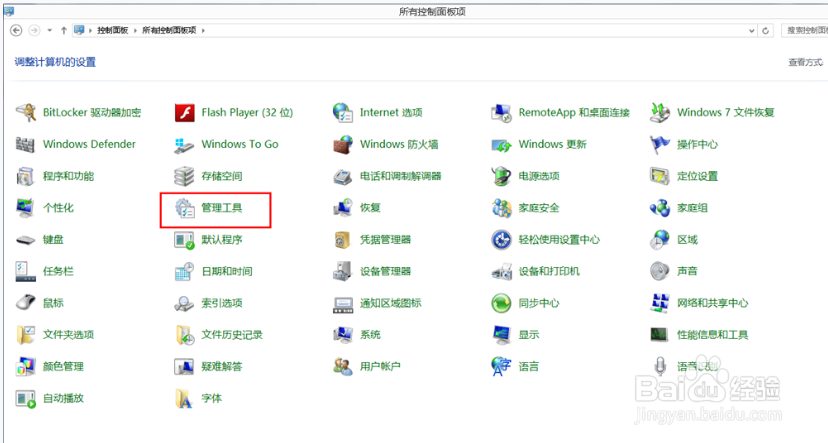
Task: Open the 索引选项 magnifier icon
Action: [x=184, y=303]
